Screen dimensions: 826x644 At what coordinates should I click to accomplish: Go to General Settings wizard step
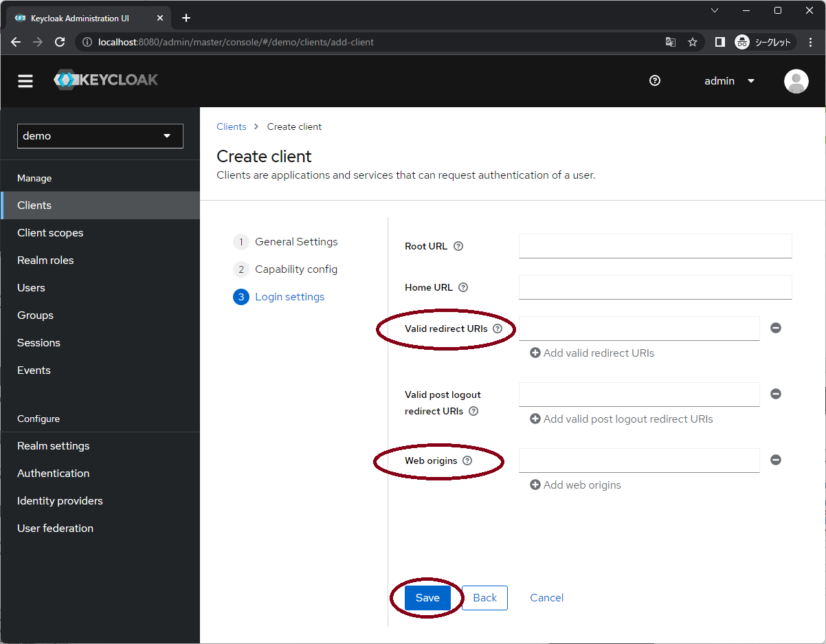[296, 242]
